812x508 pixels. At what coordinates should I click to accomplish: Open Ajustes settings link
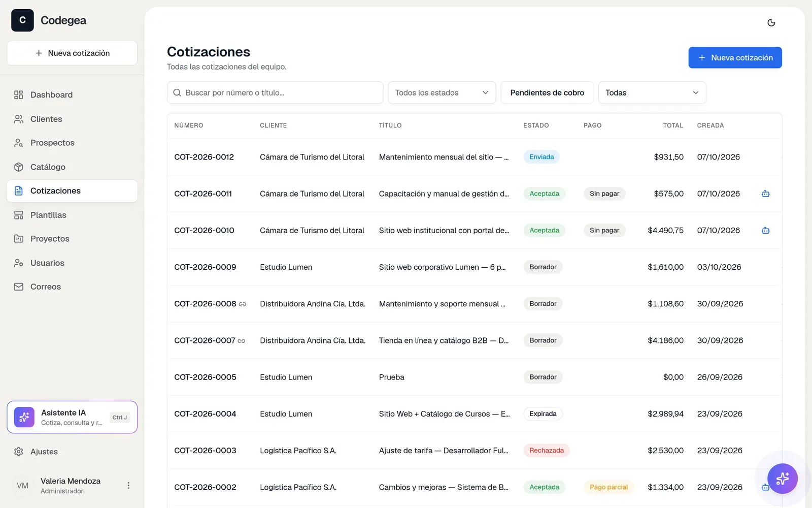coord(72,452)
